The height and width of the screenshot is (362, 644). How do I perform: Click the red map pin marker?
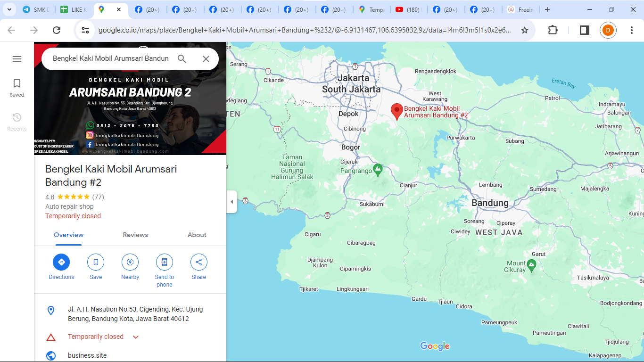click(397, 111)
